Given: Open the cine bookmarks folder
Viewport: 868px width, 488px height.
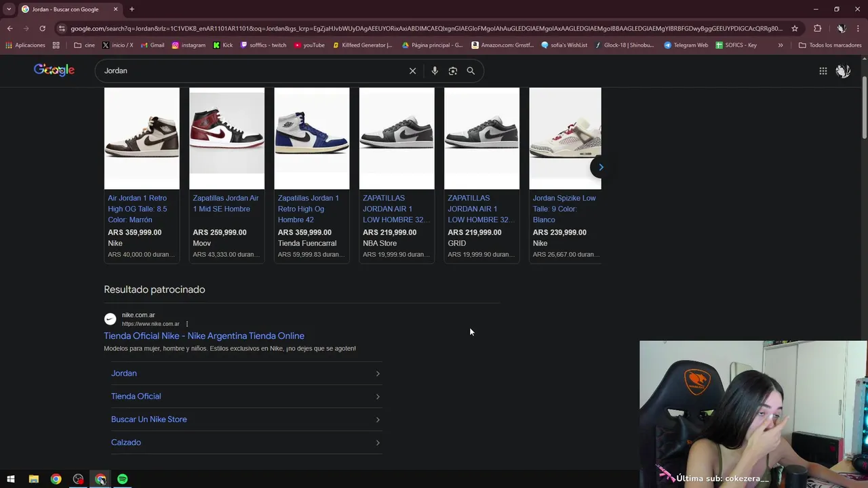Looking at the screenshot, I should tap(83, 45).
